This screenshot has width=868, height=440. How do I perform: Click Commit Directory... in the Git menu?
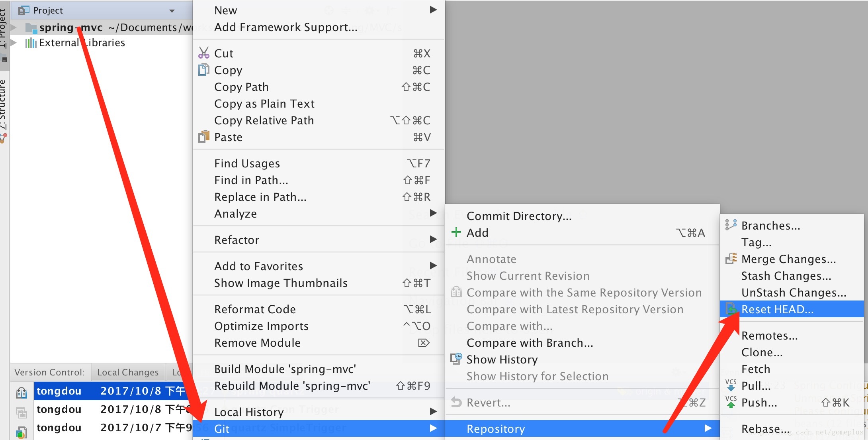[519, 216]
